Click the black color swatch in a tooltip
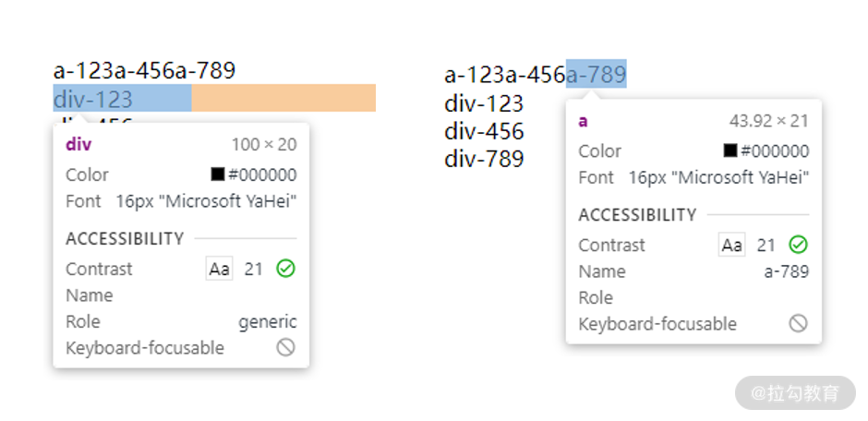Viewport: 868px width, 421px height. pyautogui.click(x=730, y=150)
